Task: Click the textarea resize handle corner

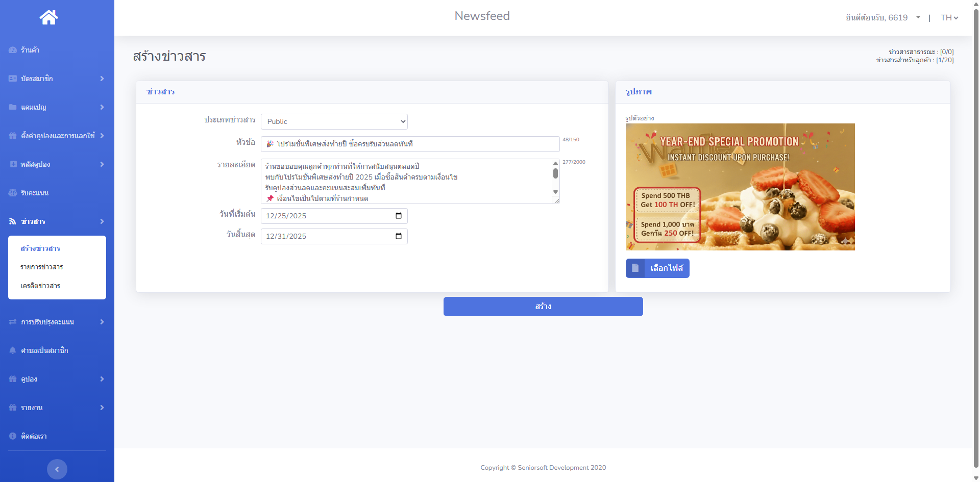Action: point(556,200)
